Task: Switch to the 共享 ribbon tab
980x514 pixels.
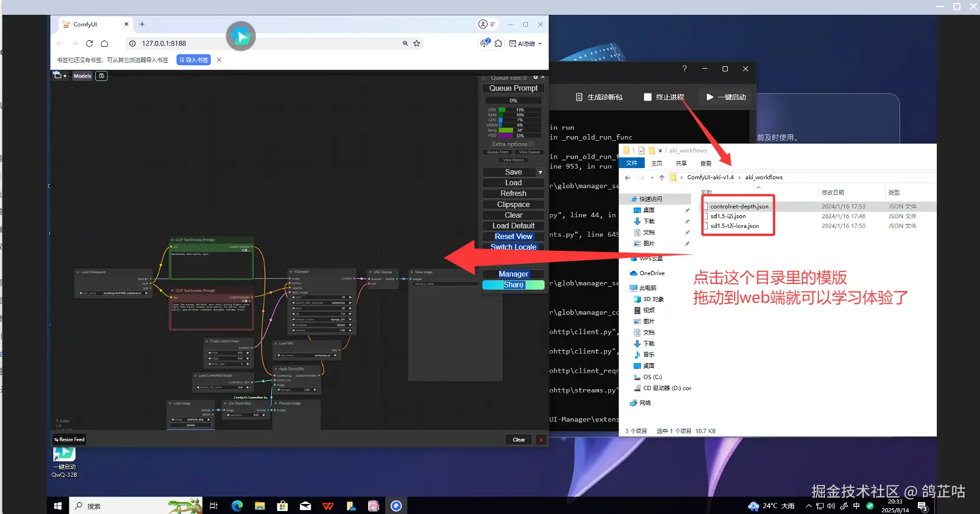Action: point(682,163)
